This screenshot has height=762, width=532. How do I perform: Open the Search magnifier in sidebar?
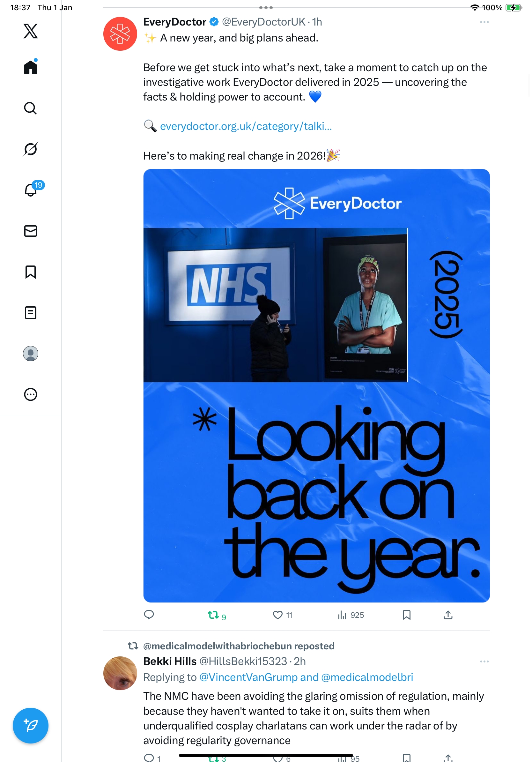(x=31, y=108)
